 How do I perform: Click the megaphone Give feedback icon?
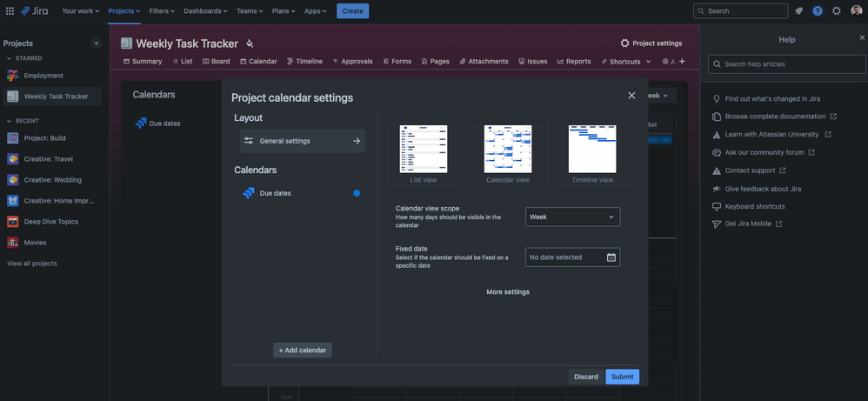717,189
